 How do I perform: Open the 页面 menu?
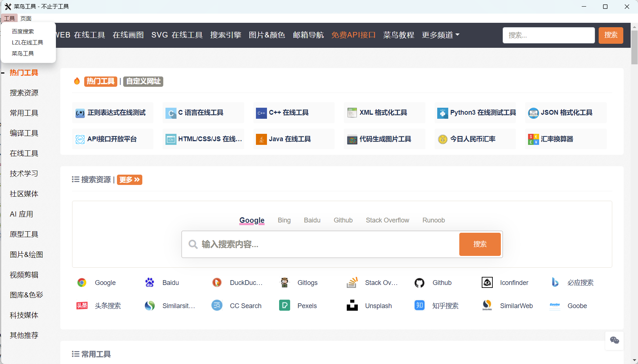tap(26, 18)
